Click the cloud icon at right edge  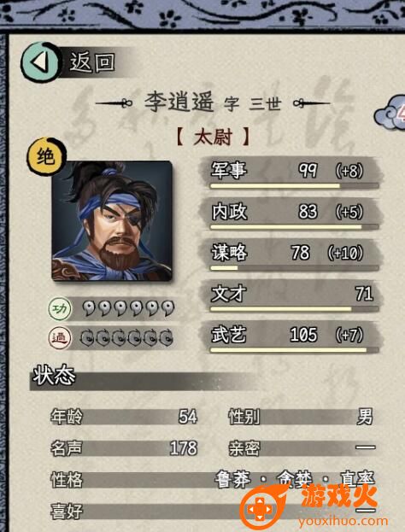(390, 113)
